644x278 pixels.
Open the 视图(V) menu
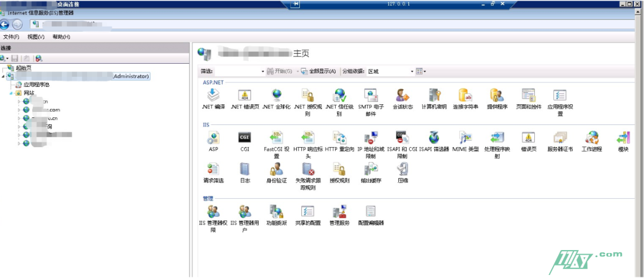(x=36, y=37)
